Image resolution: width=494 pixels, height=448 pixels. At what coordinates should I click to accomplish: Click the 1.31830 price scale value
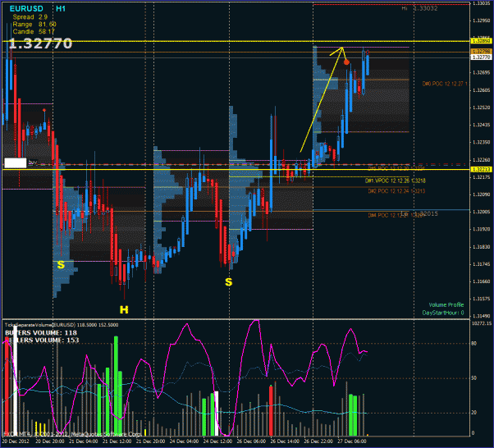[482, 247]
